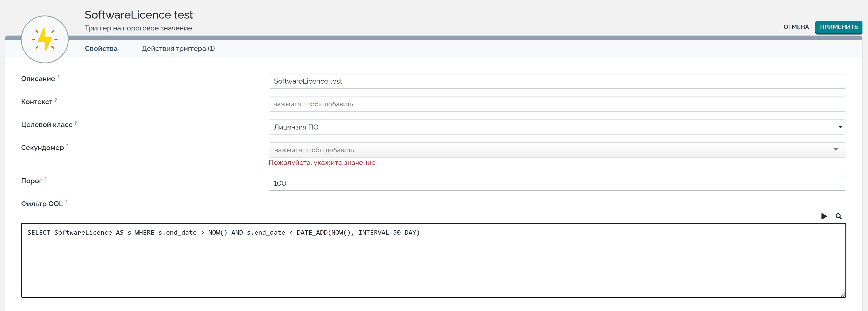Click the ОТМЕНА button
The width and height of the screenshot is (868, 311).
tap(796, 27)
